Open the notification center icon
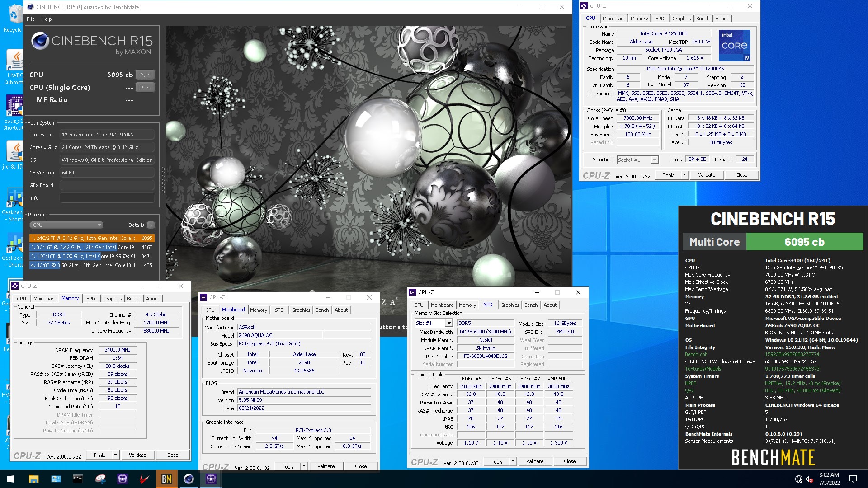The height and width of the screenshot is (488, 868). (853, 479)
